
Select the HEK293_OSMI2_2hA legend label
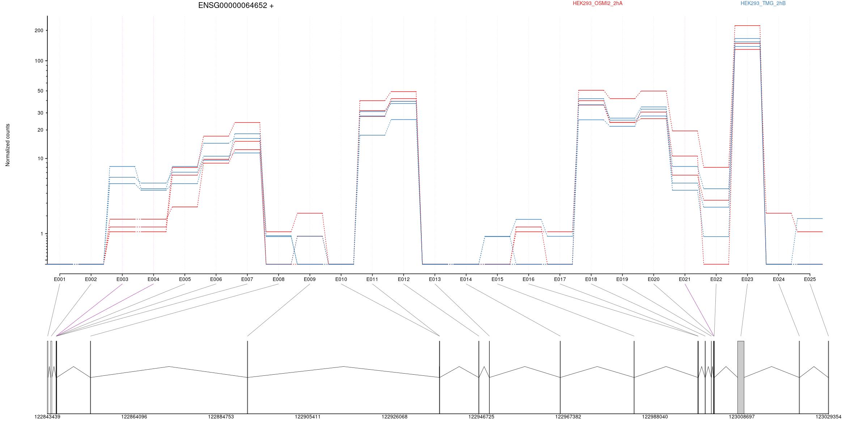coord(597,3)
